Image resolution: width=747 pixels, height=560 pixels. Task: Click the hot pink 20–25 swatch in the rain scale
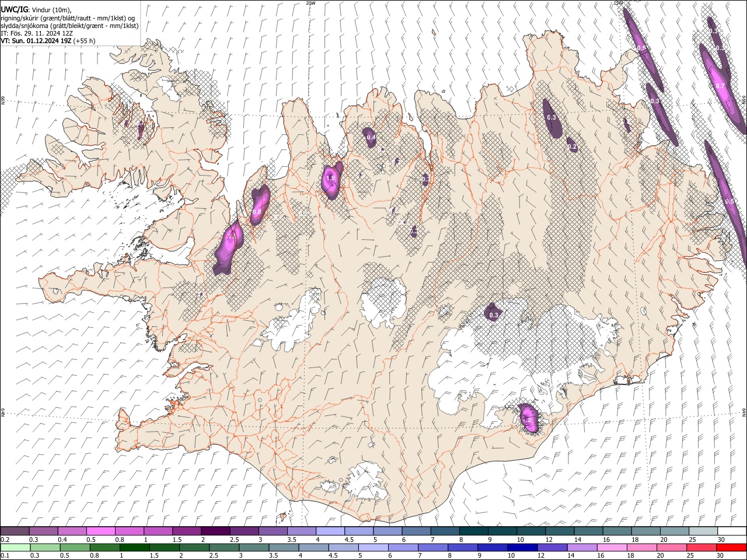coord(672,547)
